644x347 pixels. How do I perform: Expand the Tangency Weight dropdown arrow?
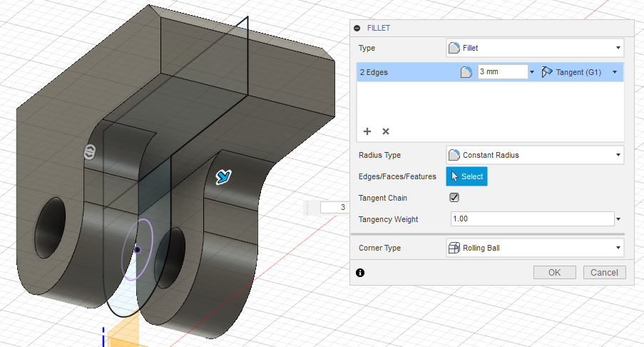click(x=618, y=219)
